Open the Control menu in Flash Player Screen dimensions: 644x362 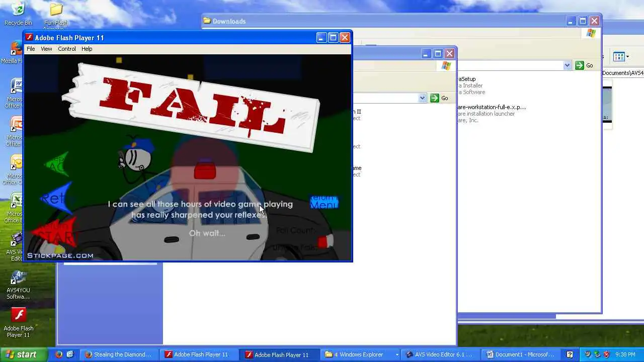(x=67, y=49)
